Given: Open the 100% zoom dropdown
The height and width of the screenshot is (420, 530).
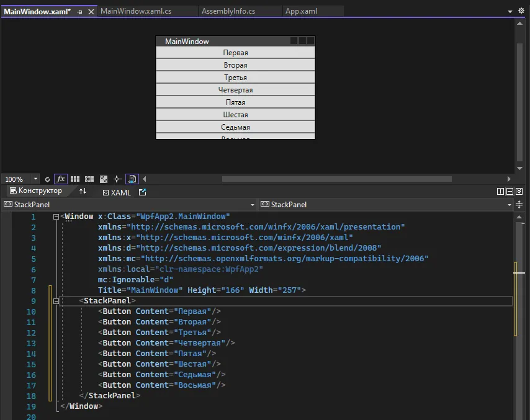Looking at the screenshot, I should [35, 179].
